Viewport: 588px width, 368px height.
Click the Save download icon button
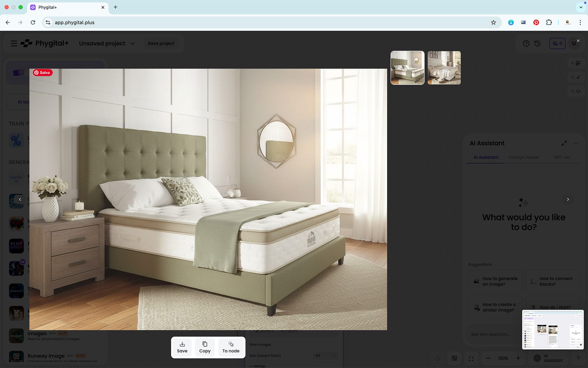(x=182, y=347)
